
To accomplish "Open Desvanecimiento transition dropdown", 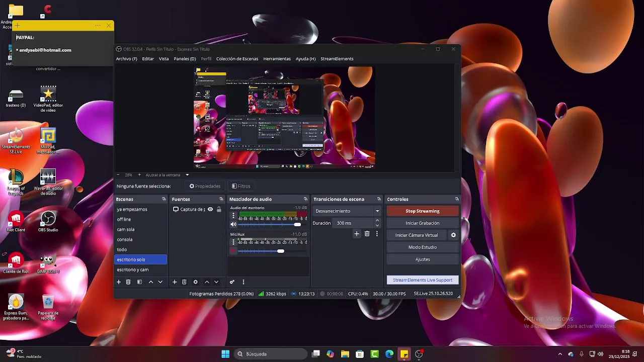I will [346, 211].
